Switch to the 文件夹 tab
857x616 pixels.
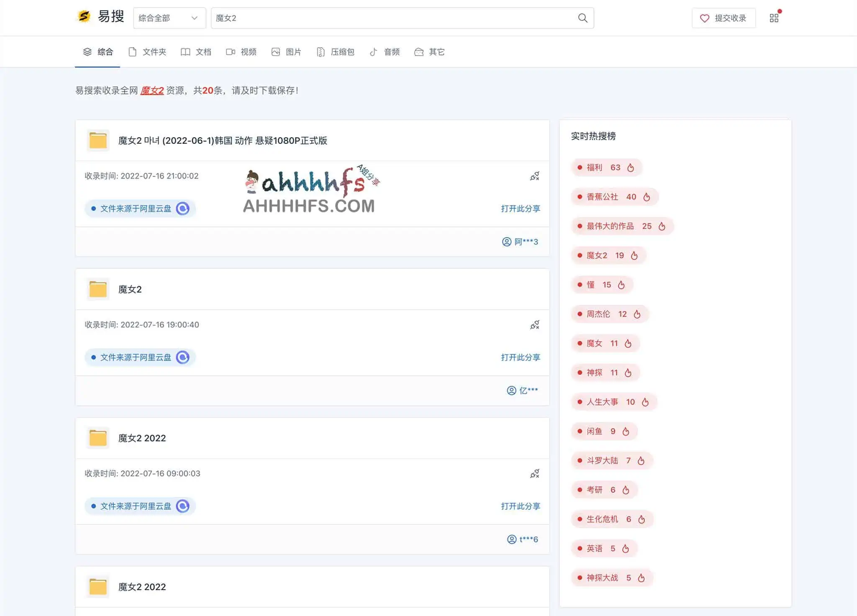click(x=147, y=51)
